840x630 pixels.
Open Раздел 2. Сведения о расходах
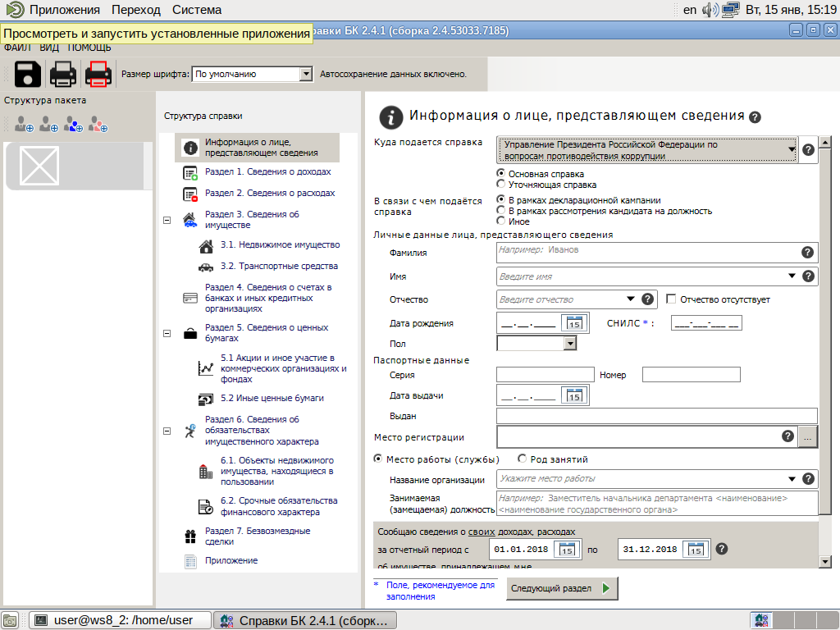[269, 194]
